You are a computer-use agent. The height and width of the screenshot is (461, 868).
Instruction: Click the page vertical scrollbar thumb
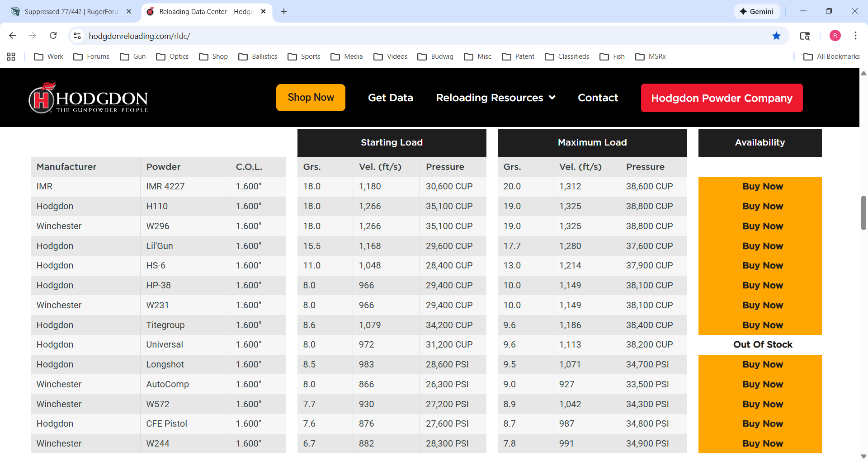(x=863, y=213)
